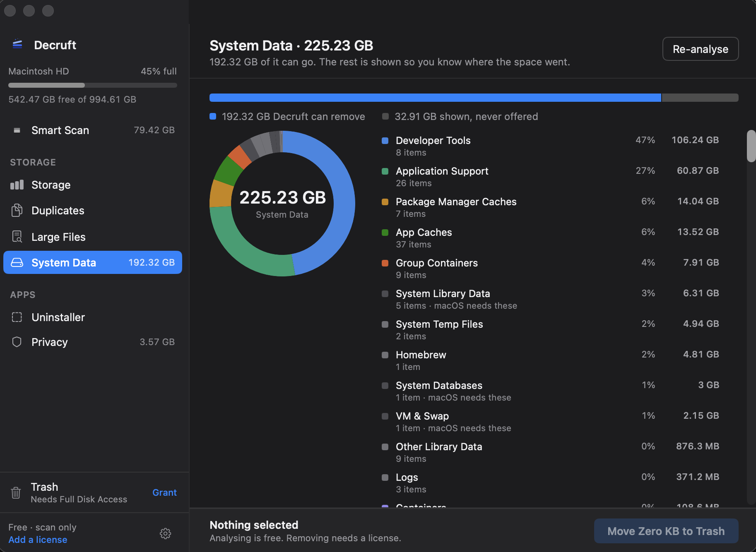Click the Trash can icon
This screenshot has height=552, width=756.
16,492
